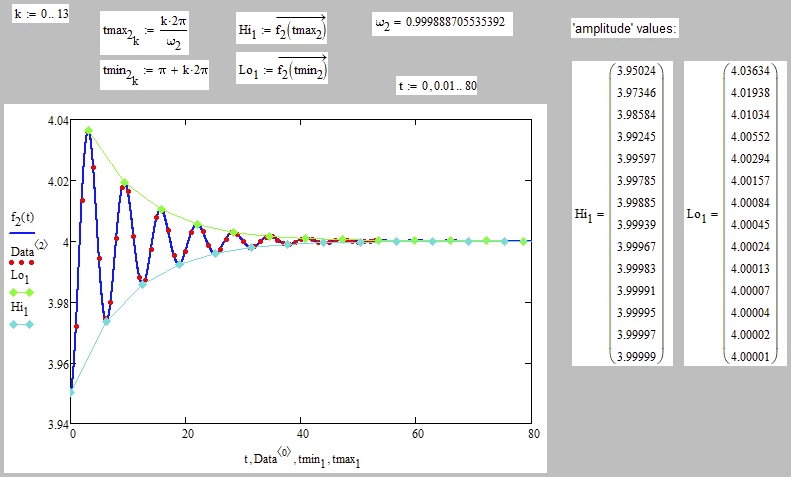This screenshot has width=791, height=477.
Task: Click the 'amplitude' values label
Action: (x=625, y=28)
